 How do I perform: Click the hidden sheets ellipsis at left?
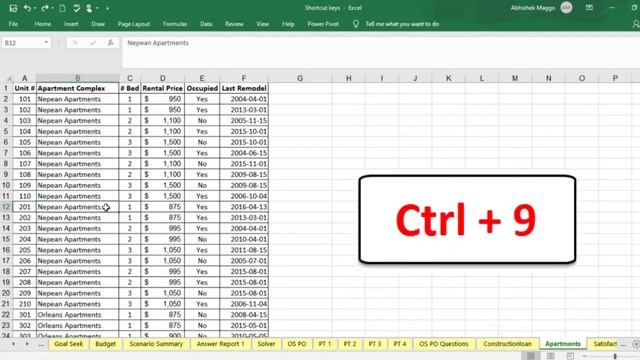click(x=41, y=344)
